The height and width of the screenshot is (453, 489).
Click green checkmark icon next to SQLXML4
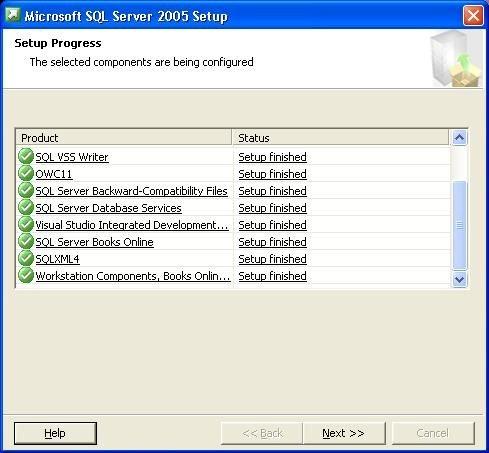[x=26, y=258]
